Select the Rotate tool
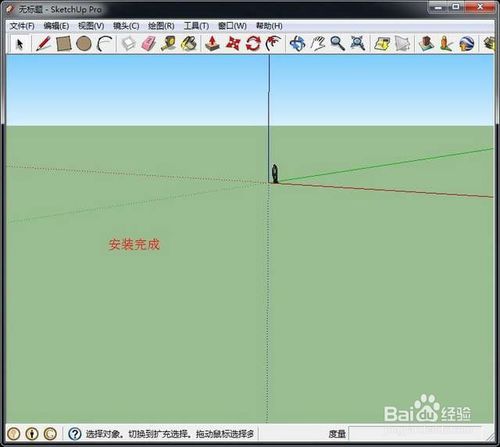The height and width of the screenshot is (447, 500). pyautogui.click(x=253, y=44)
